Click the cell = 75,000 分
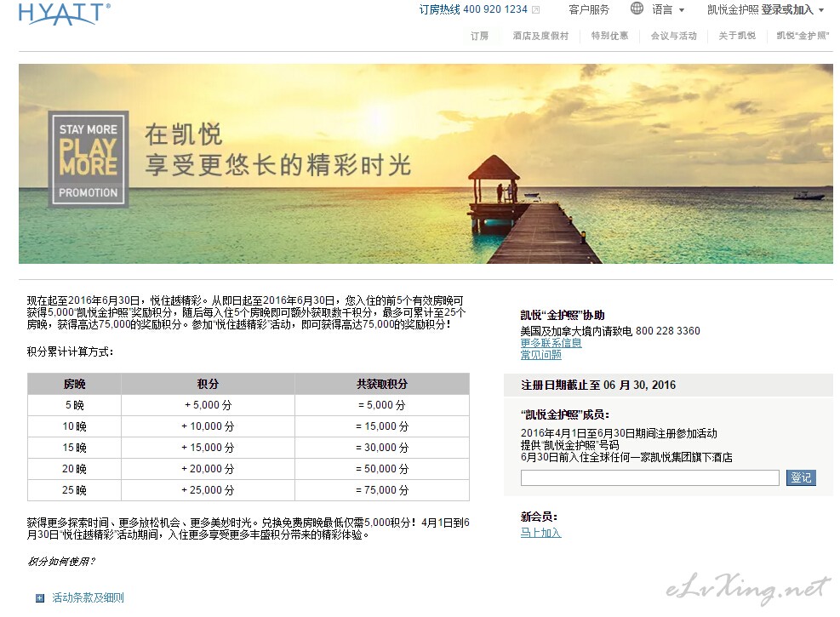The width and height of the screenshot is (840, 617). pos(382,490)
